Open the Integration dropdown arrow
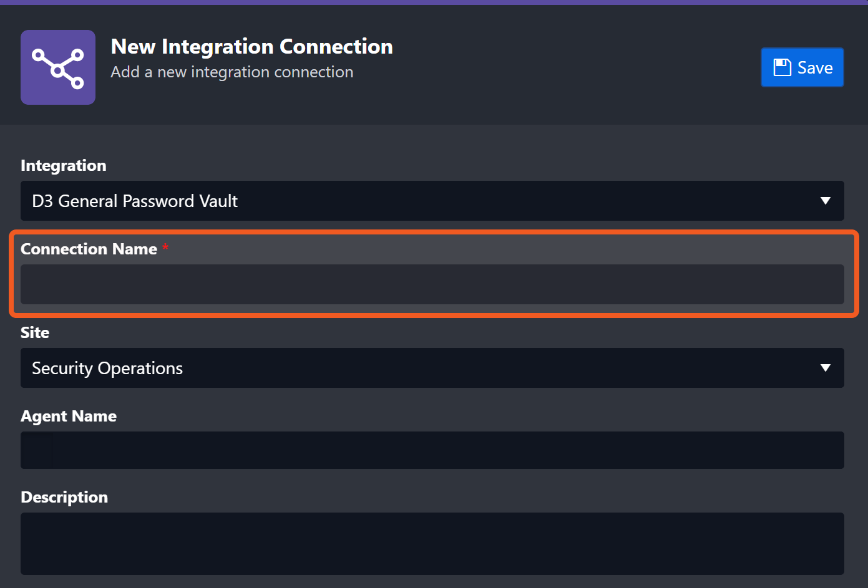The image size is (868, 588). (x=825, y=201)
